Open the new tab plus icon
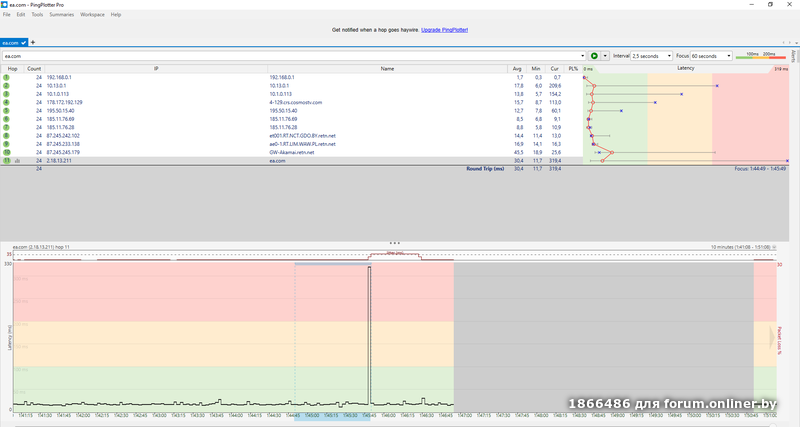The height and width of the screenshot is (427, 800). click(x=33, y=43)
